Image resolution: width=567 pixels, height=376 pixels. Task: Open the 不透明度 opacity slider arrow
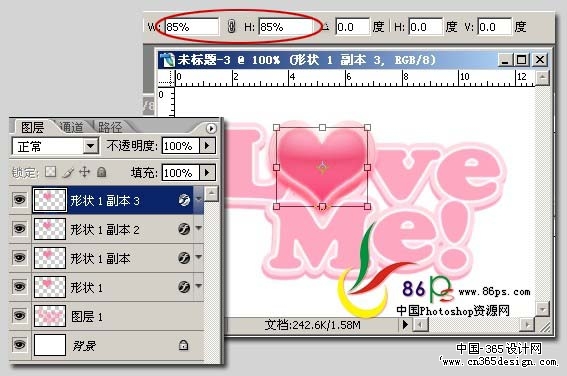click(207, 146)
